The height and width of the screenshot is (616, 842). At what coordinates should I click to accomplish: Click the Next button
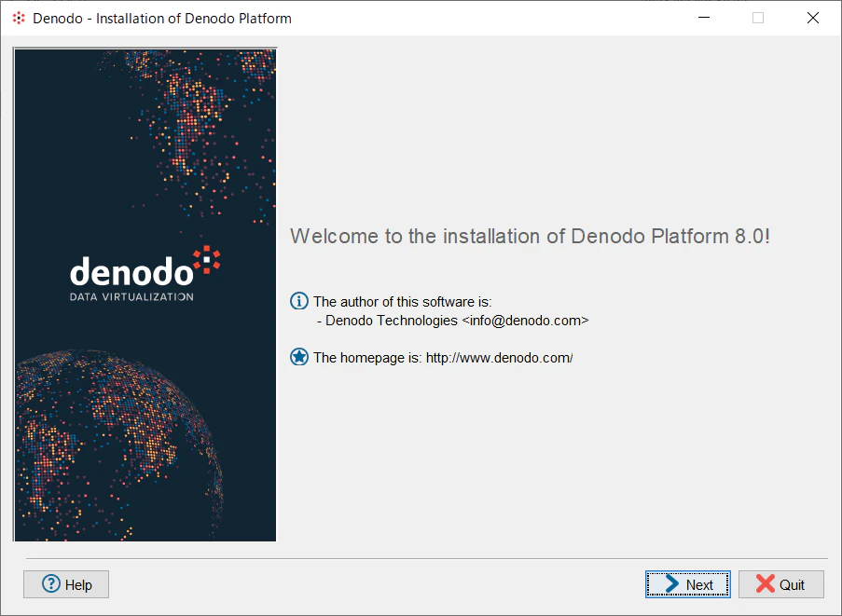687,584
